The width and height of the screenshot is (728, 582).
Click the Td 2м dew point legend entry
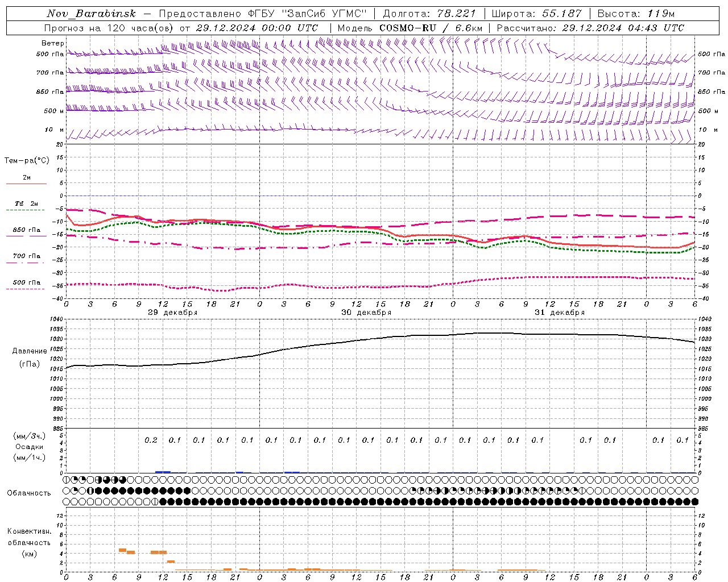click(x=26, y=203)
